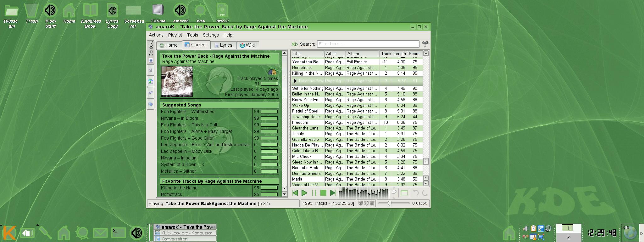Click the tree icon right of filter
Viewport: 644px width, 242px height.
pyautogui.click(x=425, y=44)
